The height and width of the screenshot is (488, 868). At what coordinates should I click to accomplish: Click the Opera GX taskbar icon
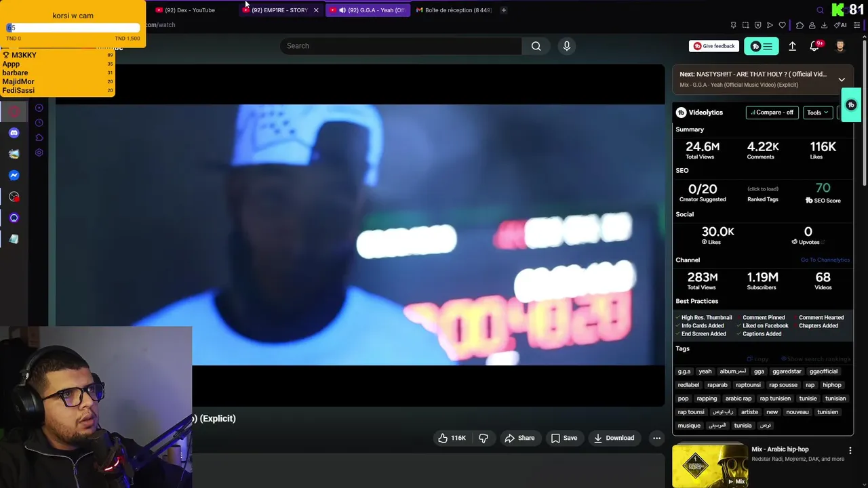click(x=14, y=111)
